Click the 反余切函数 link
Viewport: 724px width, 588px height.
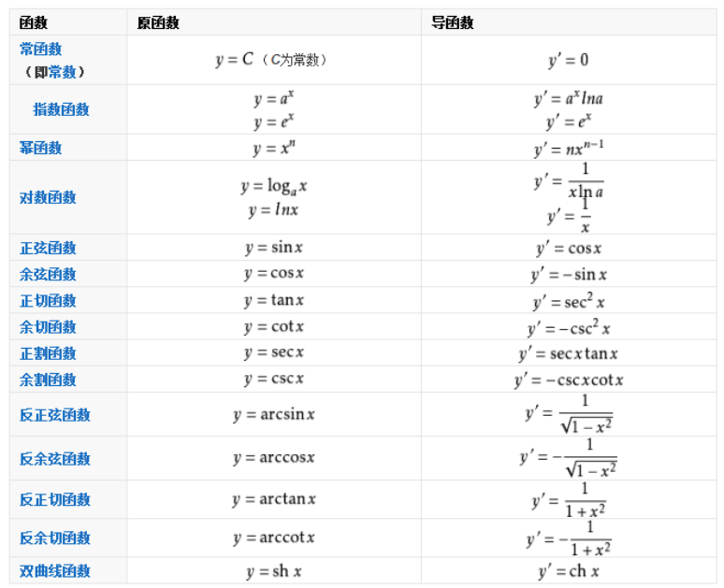pos(54,538)
